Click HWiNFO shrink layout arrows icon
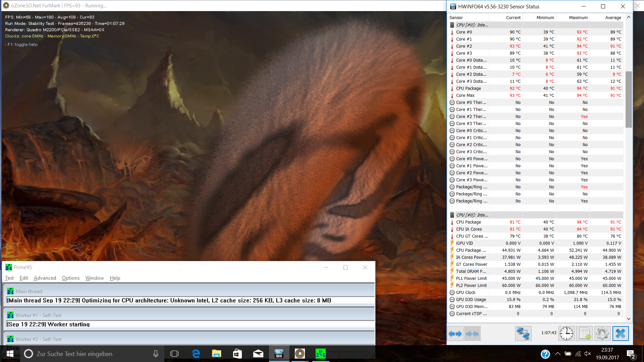Image resolution: width=644 pixels, height=362 pixels. click(472, 334)
